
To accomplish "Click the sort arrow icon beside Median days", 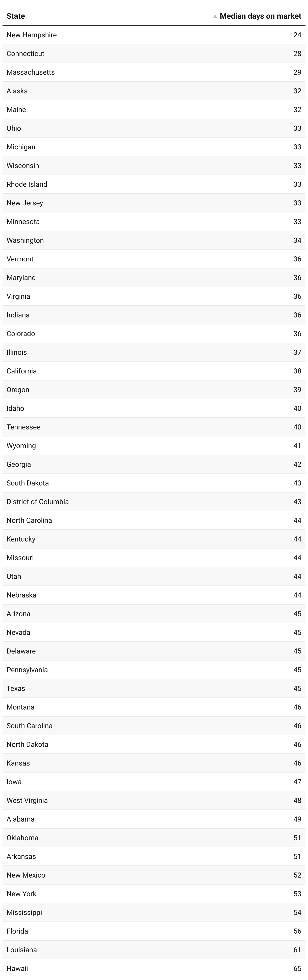I will point(215,16).
